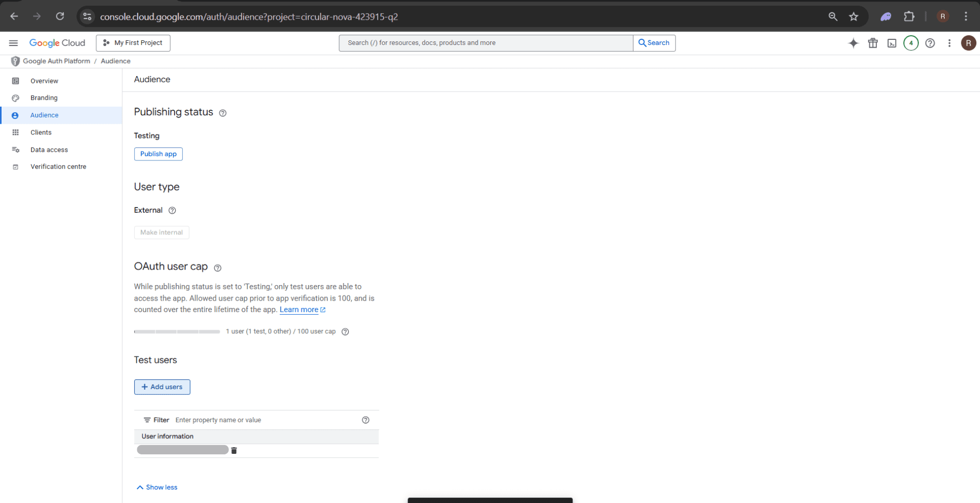Delete the test user with trash icon
The width and height of the screenshot is (980, 503).
(x=234, y=451)
